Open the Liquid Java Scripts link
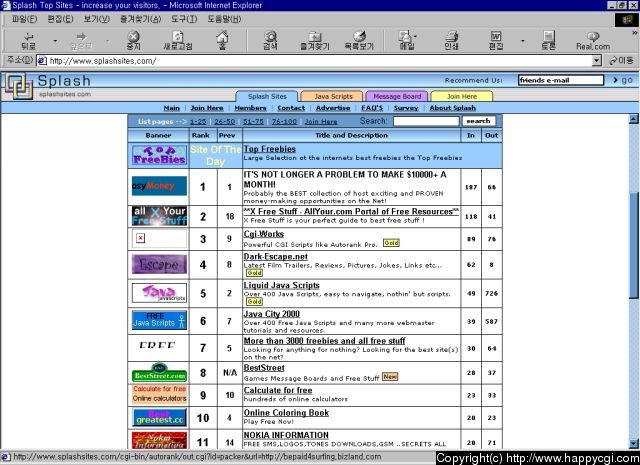Screen dimensions: 640x465 click(x=281, y=285)
